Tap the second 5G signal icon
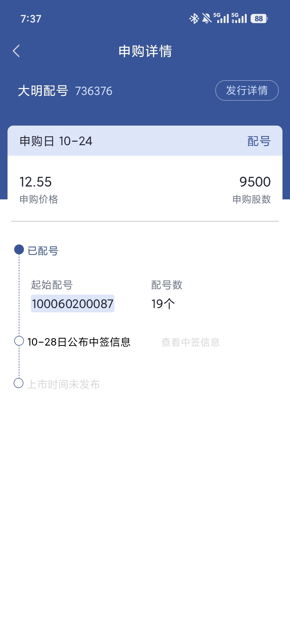This screenshot has width=290, height=644. pyautogui.click(x=239, y=18)
